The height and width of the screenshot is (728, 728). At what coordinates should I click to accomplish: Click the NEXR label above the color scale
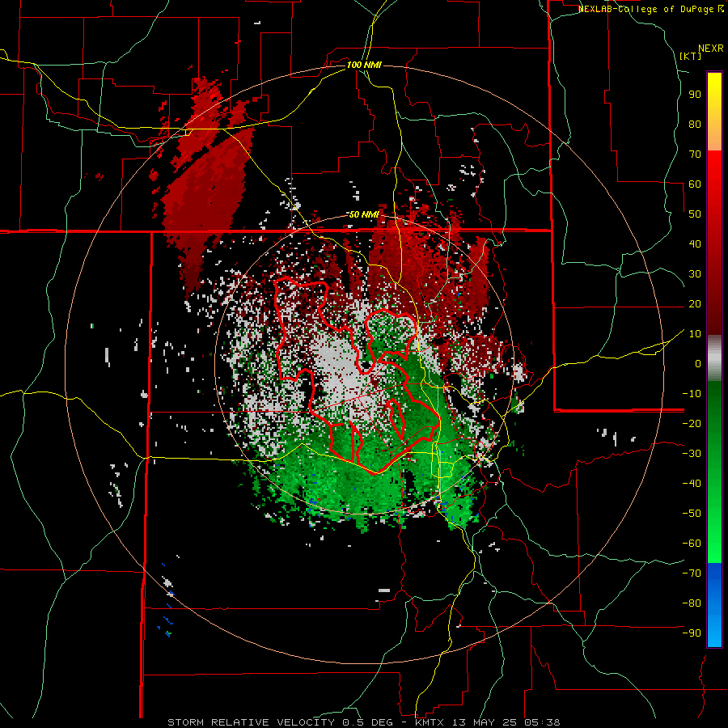711,49
